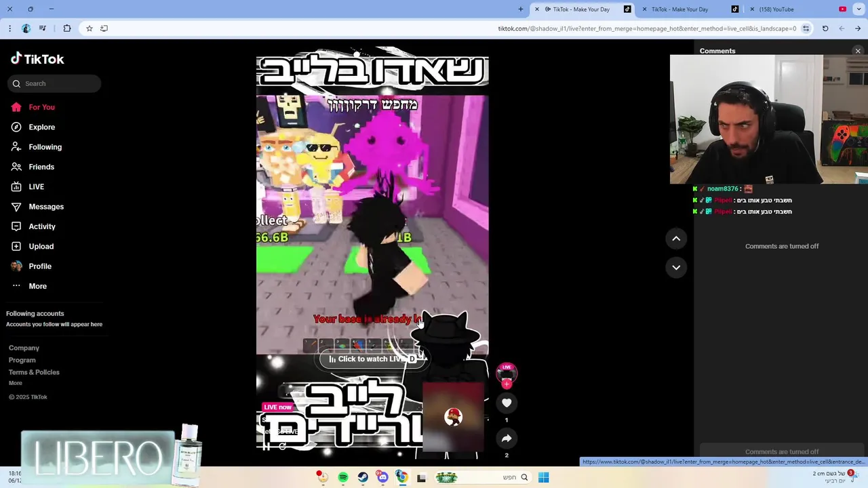Open Discord from the taskbar
The height and width of the screenshot is (488, 868).
point(382,477)
